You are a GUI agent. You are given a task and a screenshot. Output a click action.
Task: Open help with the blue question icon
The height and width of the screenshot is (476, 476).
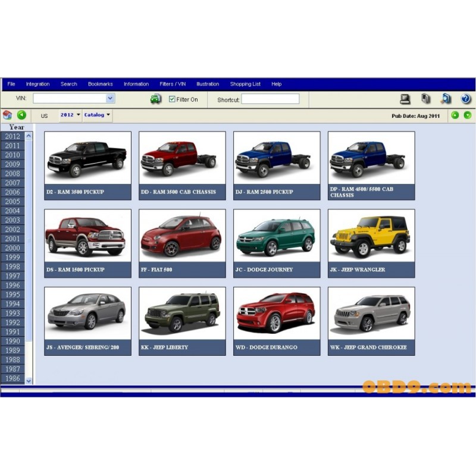coord(466,99)
